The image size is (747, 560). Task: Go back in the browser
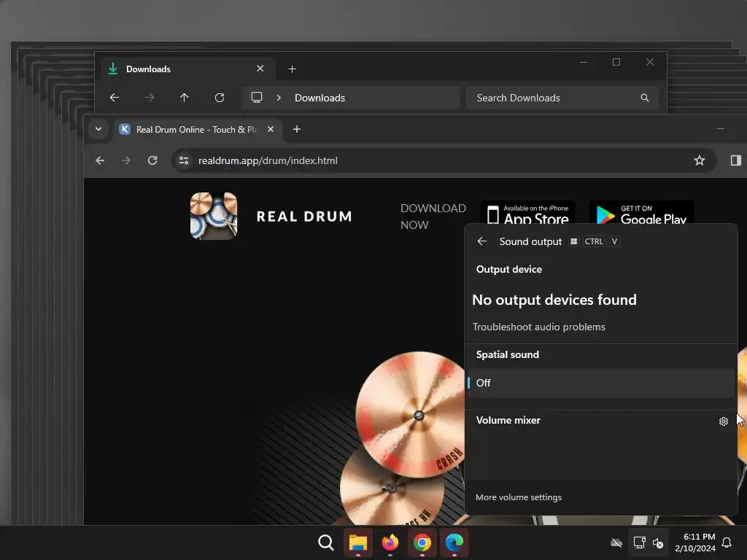100,160
